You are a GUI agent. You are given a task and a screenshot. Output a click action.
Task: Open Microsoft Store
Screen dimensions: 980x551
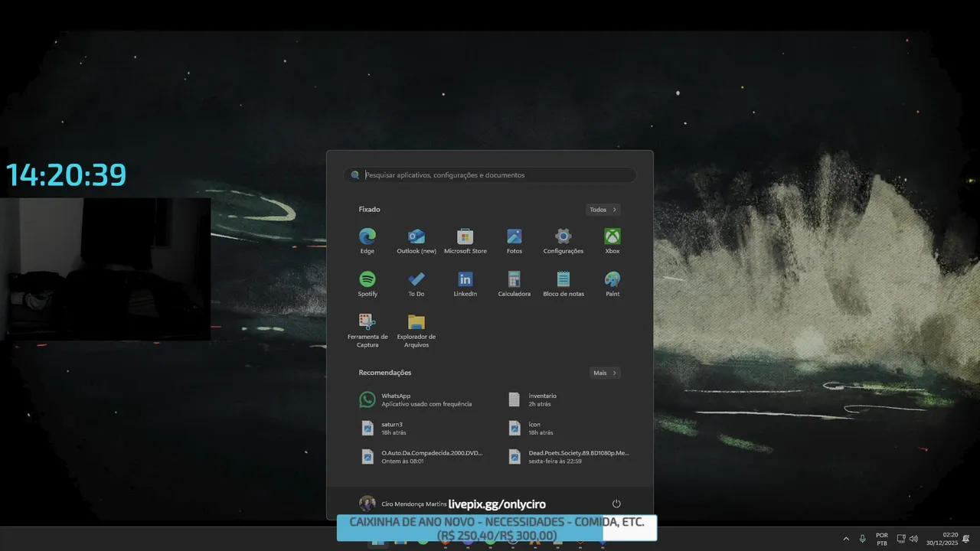click(x=465, y=241)
